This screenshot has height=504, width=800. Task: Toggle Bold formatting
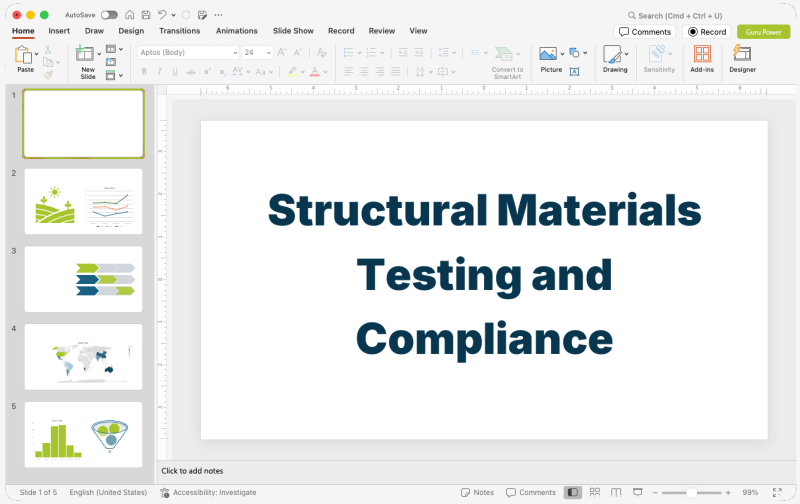pyautogui.click(x=144, y=71)
